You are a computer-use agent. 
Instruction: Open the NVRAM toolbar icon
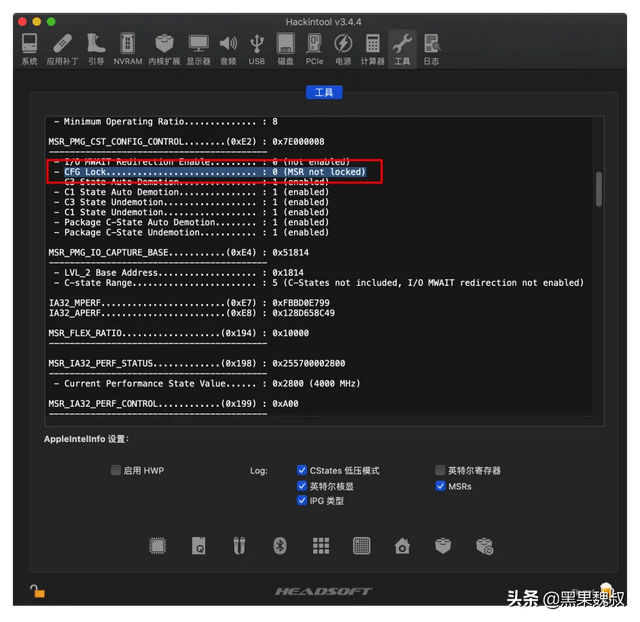tap(128, 49)
